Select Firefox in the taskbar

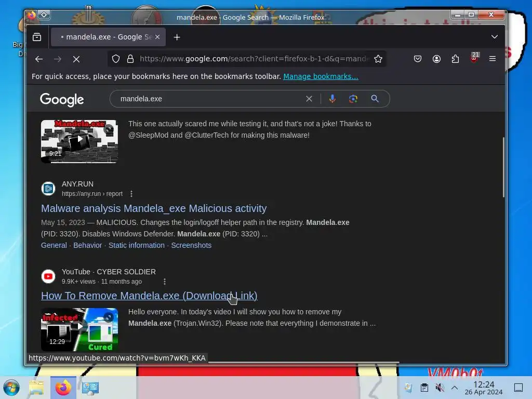pos(63,388)
